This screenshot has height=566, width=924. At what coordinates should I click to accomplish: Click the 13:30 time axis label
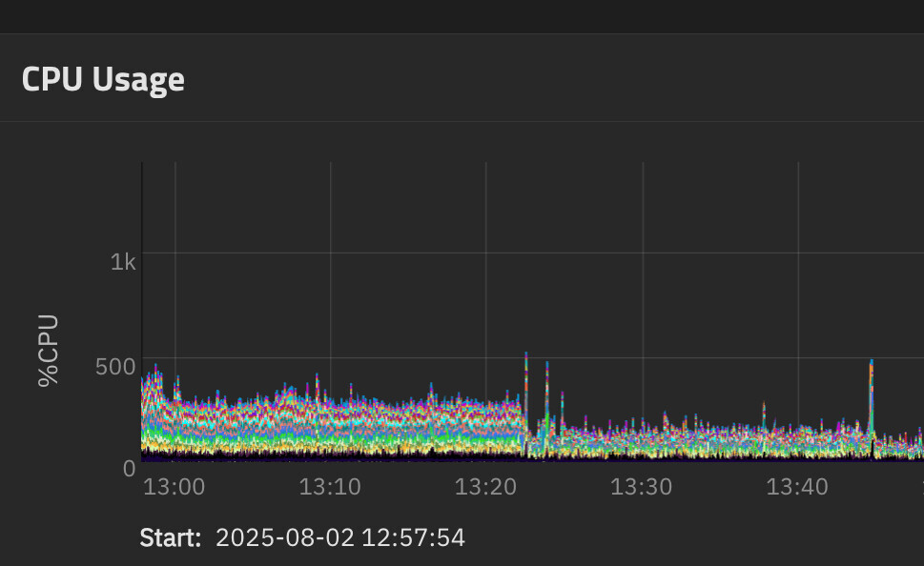tap(641, 487)
